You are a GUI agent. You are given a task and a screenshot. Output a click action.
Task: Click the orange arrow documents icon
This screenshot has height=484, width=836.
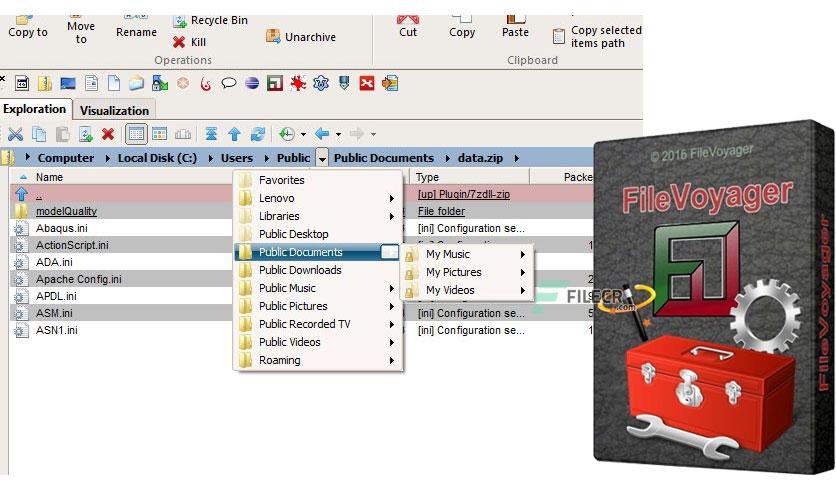pyautogui.click(x=390, y=83)
